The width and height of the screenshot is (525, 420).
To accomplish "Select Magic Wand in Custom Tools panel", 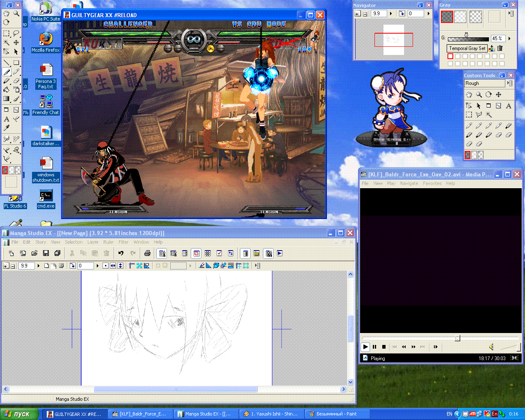I will [488, 115].
